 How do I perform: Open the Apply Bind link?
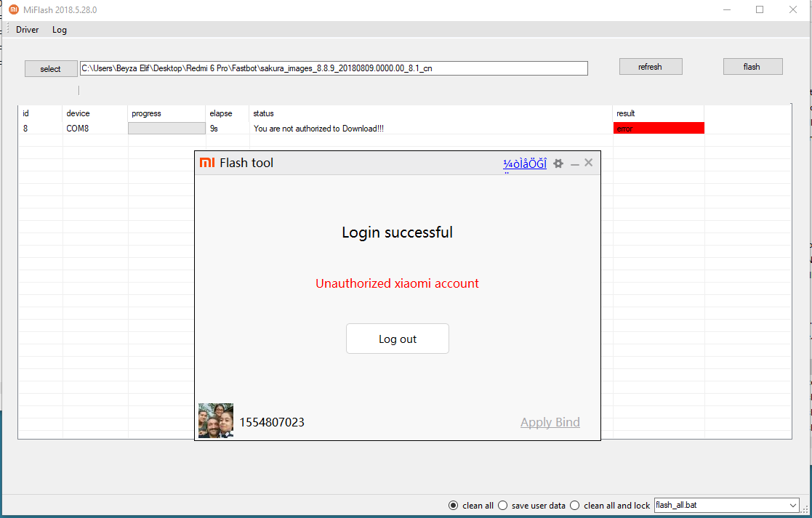[x=550, y=422]
